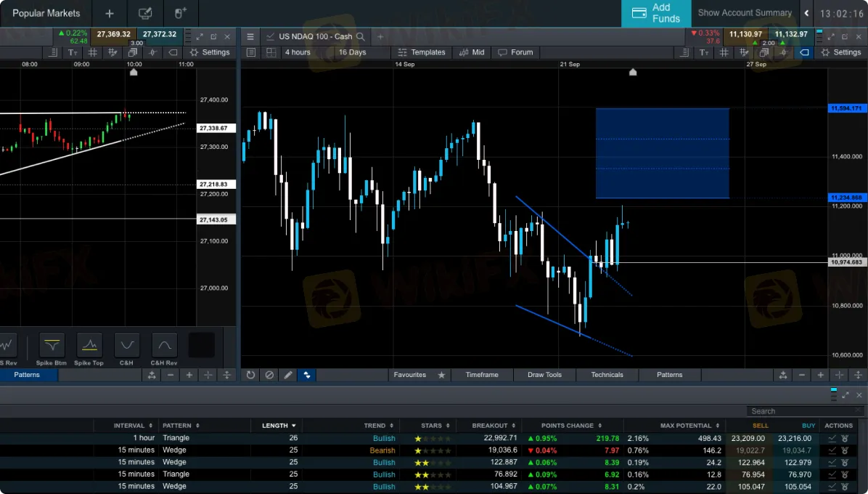Click Show Account Summary

pyautogui.click(x=745, y=13)
